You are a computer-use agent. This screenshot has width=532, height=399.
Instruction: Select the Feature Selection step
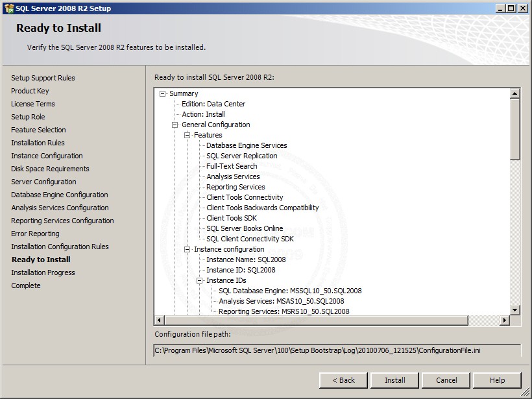(x=38, y=130)
